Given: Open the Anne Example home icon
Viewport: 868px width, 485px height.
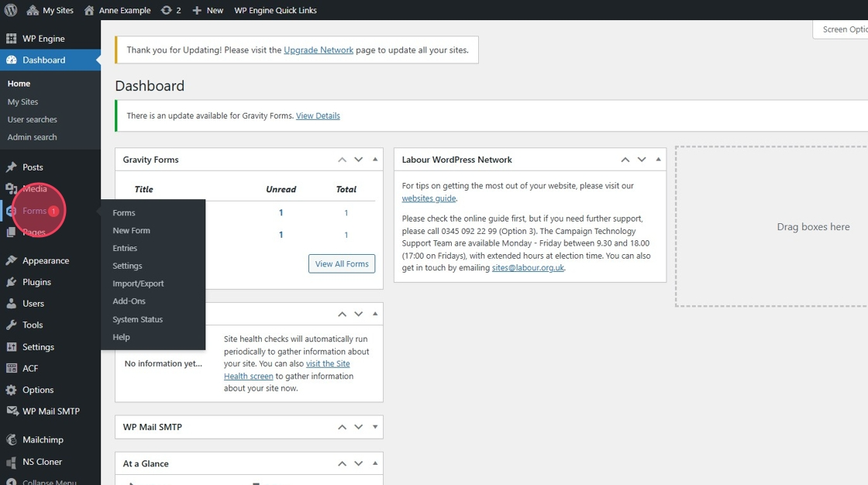Looking at the screenshot, I should pos(89,10).
